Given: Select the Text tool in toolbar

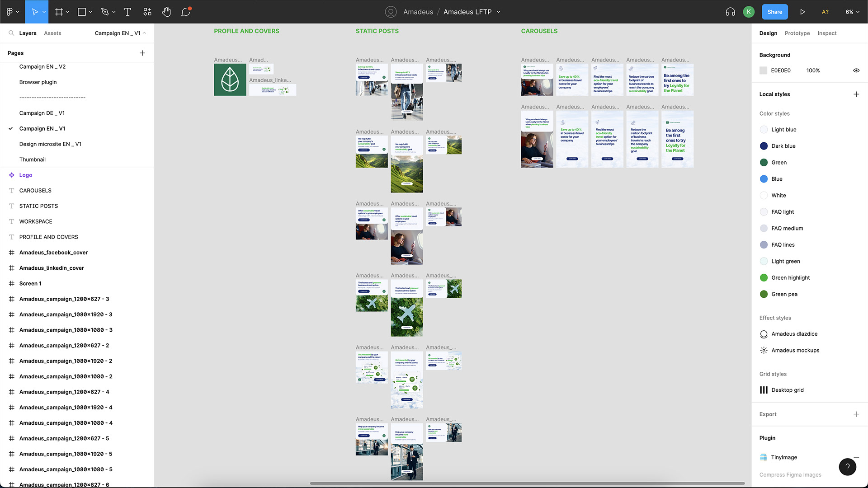Looking at the screenshot, I should [x=127, y=12].
